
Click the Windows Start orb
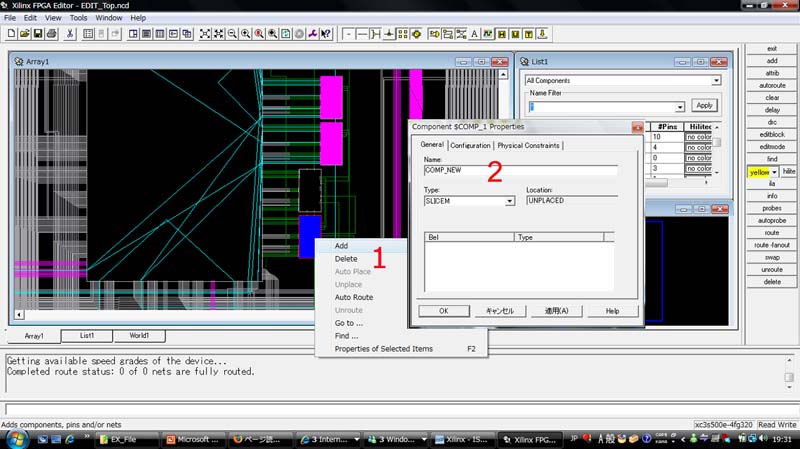pos(17,439)
